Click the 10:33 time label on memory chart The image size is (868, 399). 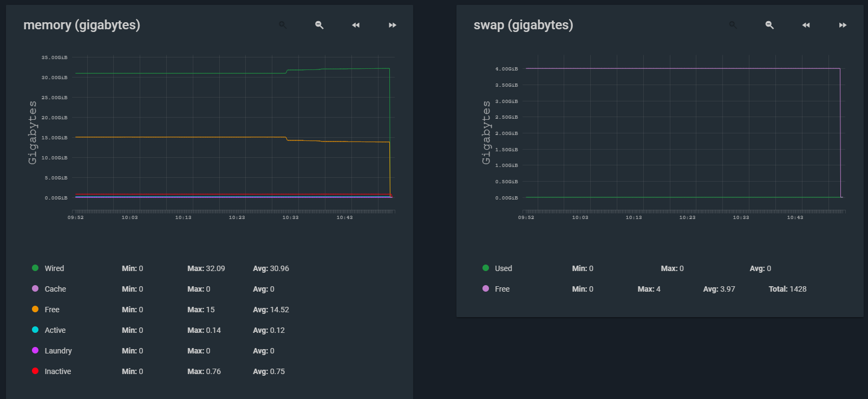point(290,217)
